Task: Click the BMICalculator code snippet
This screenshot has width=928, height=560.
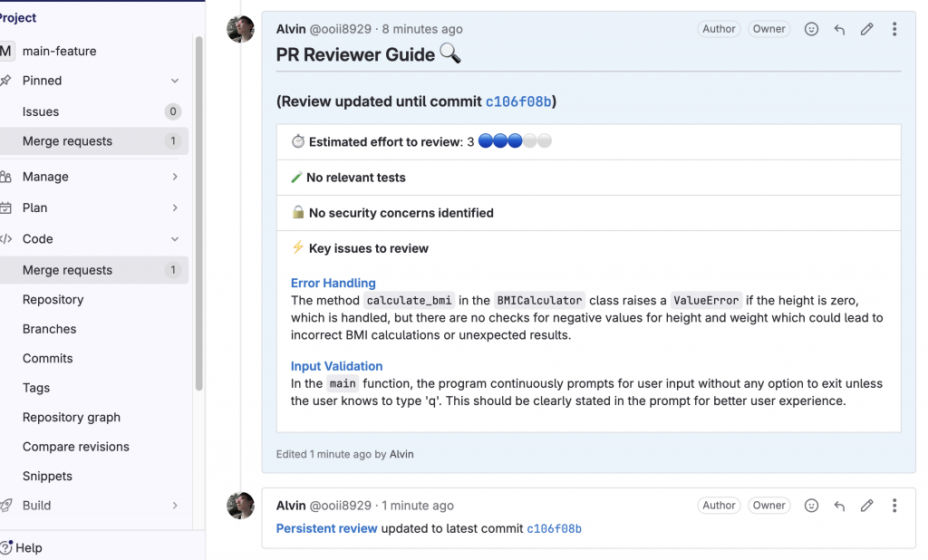Action: [x=539, y=301]
